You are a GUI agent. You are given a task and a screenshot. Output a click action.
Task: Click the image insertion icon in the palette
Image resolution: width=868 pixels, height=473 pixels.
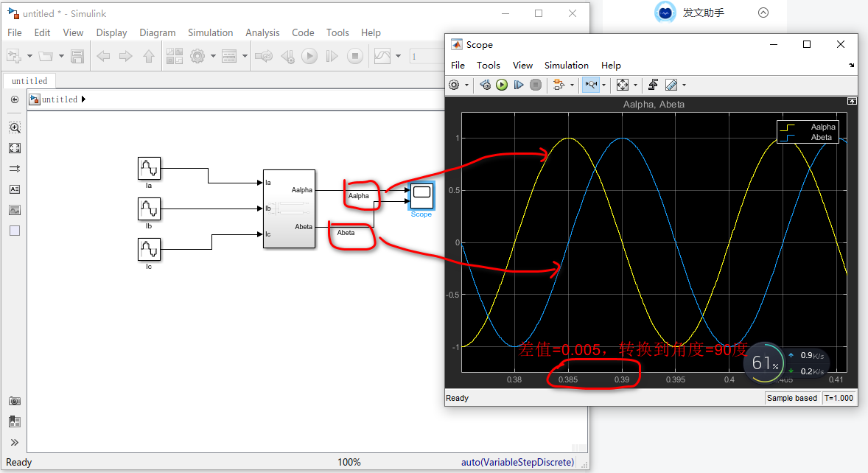click(15, 210)
